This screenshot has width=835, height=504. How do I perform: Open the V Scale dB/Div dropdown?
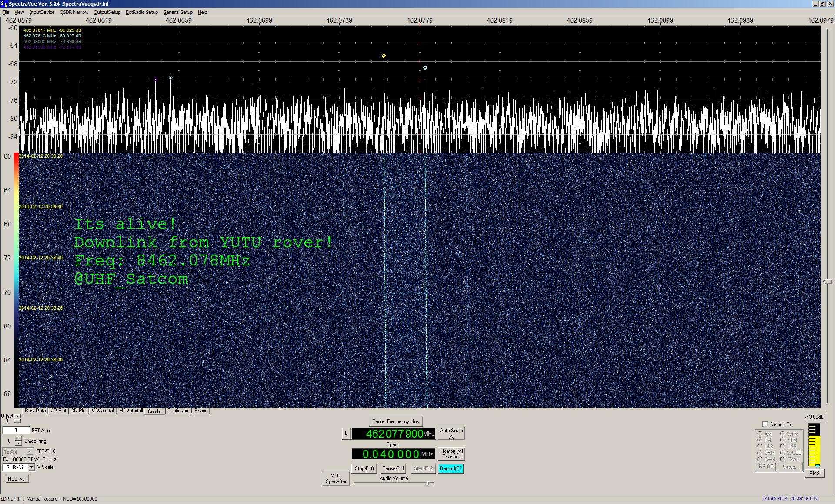point(31,468)
